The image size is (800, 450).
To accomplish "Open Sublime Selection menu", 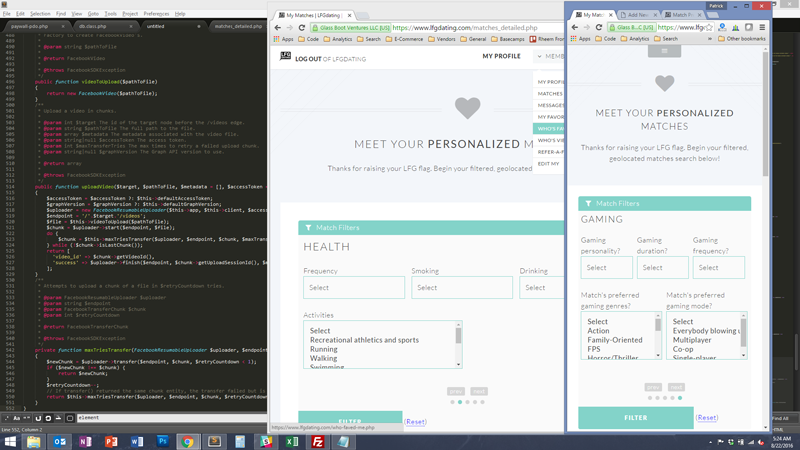I will point(40,14).
